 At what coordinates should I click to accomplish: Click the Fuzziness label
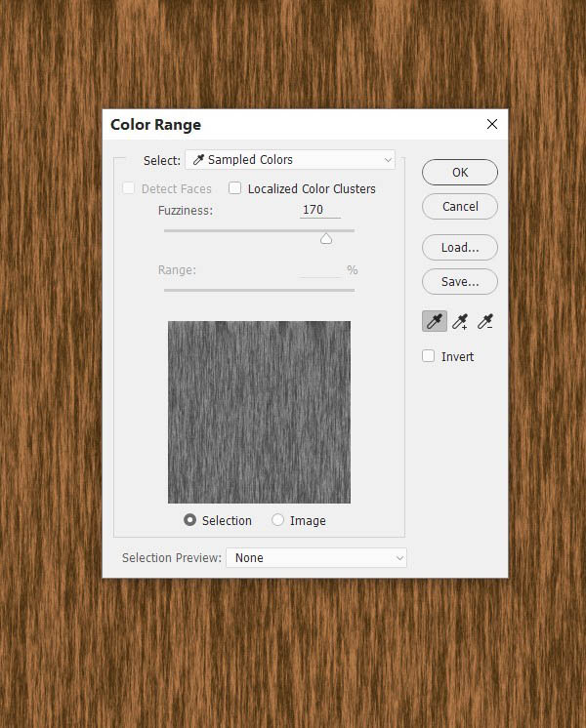[x=186, y=211]
